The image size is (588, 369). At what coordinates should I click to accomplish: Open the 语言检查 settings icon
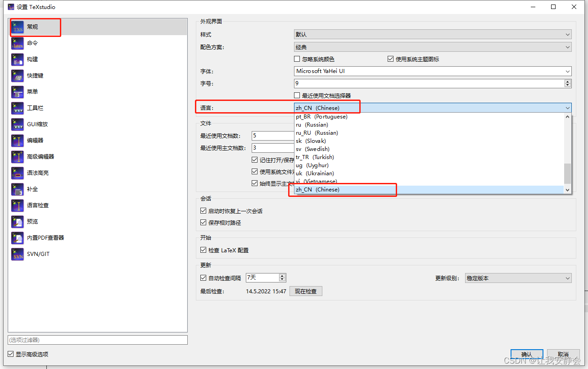(x=18, y=205)
